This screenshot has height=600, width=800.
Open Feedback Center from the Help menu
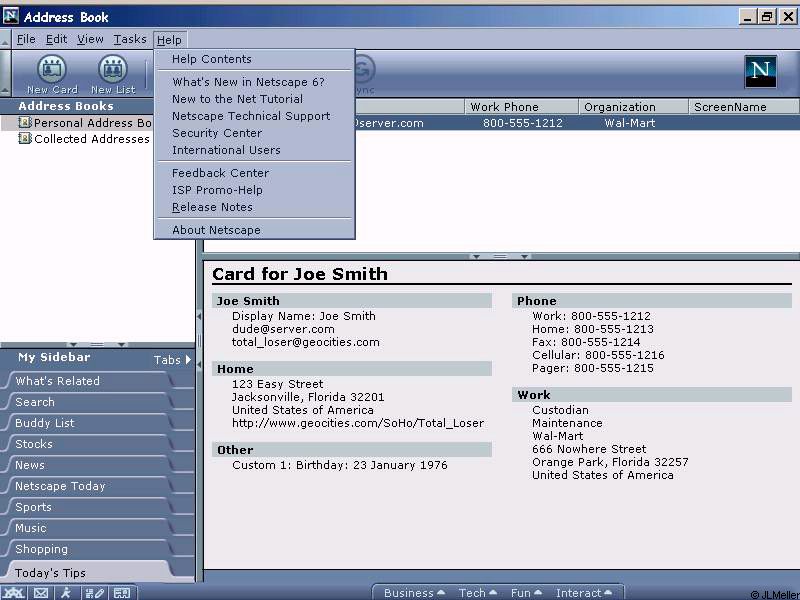(x=254, y=173)
